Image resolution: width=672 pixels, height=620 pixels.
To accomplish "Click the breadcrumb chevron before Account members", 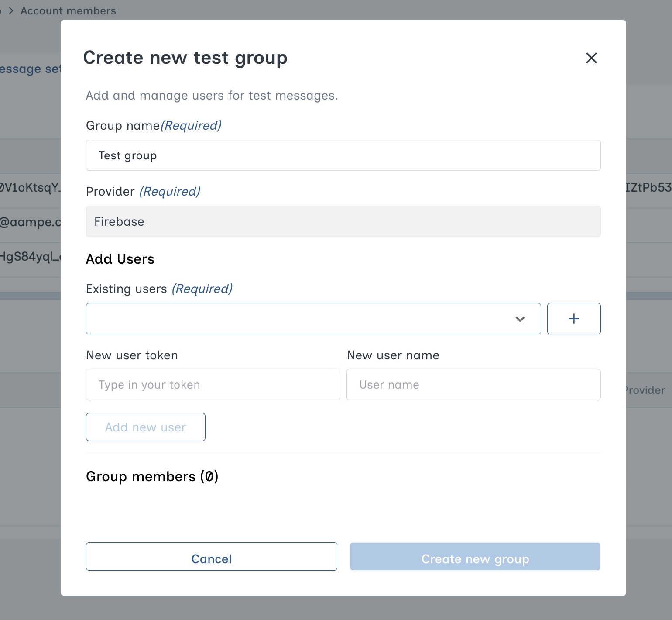I will 10,10.
